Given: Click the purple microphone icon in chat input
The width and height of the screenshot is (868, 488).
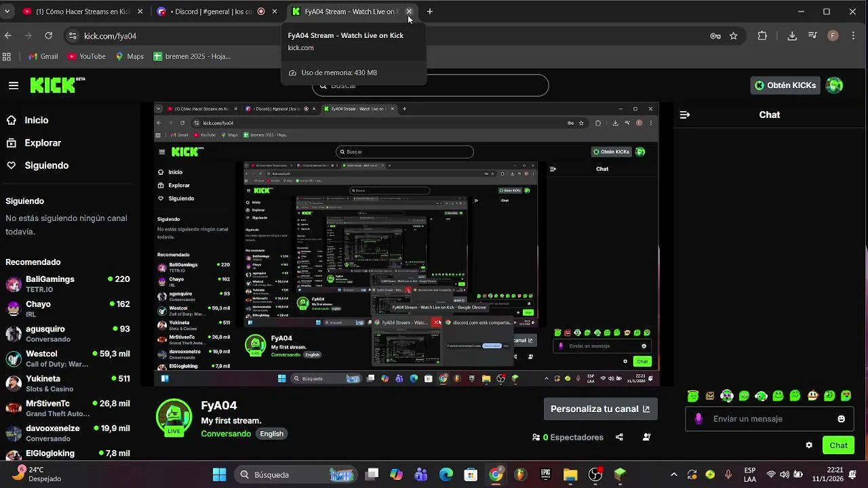Looking at the screenshot, I should 698,419.
